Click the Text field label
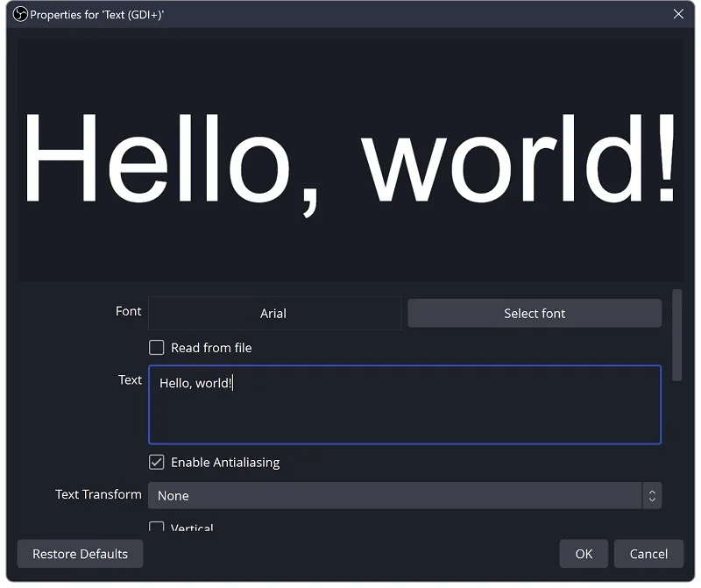This screenshot has width=701, height=588. click(x=130, y=379)
